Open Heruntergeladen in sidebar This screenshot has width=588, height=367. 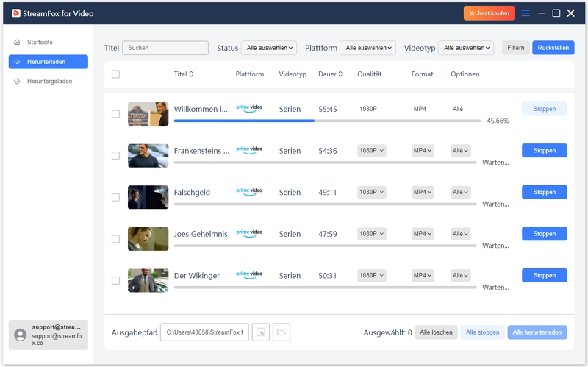point(49,81)
